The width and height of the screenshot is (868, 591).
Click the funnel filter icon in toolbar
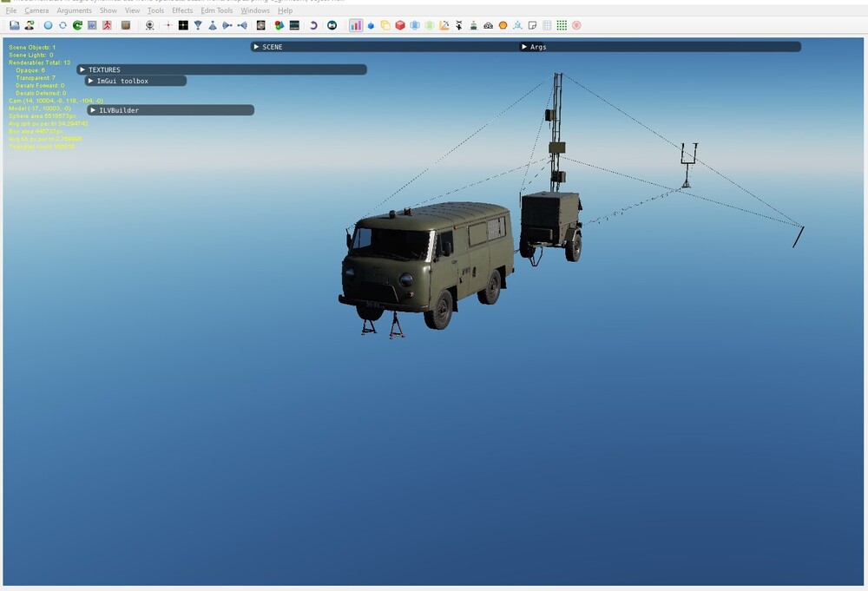click(198, 26)
